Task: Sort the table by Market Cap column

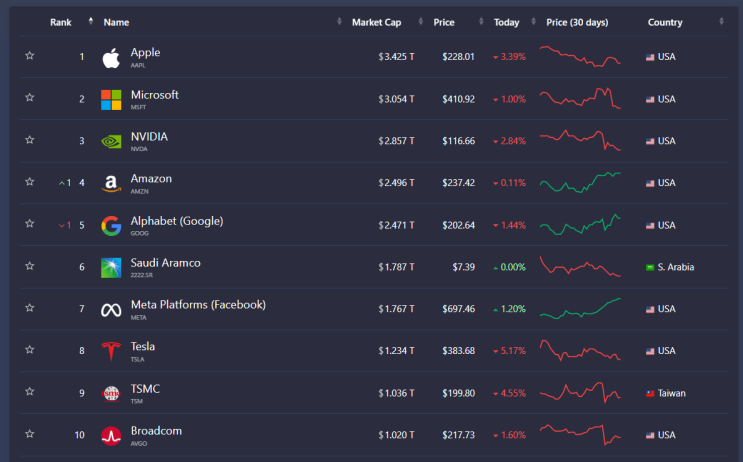Action: pyautogui.click(x=376, y=22)
